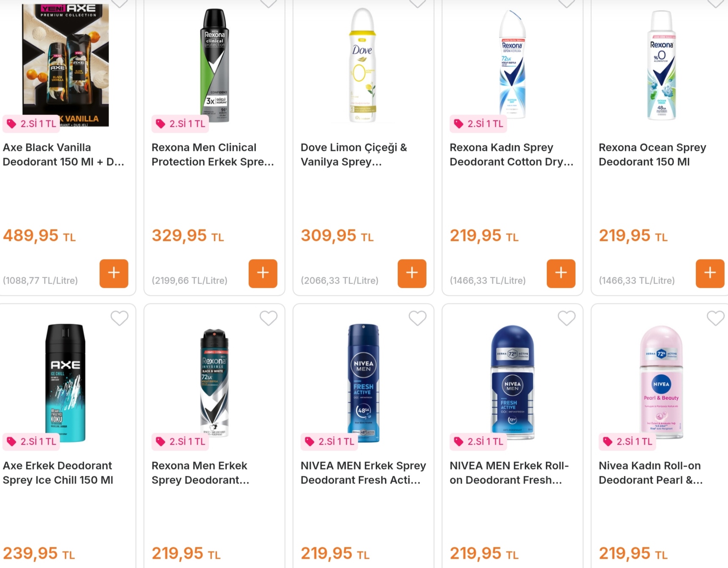Add Rexona Ocean Sprey to cart
Image resolution: width=728 pixels, height=568 pixels.
coord(710,273)
